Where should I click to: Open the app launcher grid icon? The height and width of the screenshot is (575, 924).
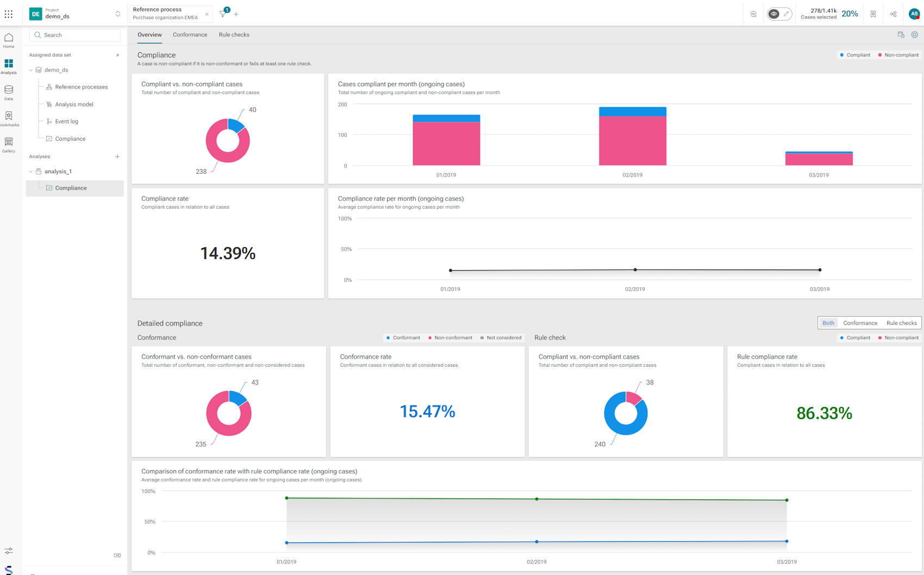pyautogui.click(x=9, y=14)
